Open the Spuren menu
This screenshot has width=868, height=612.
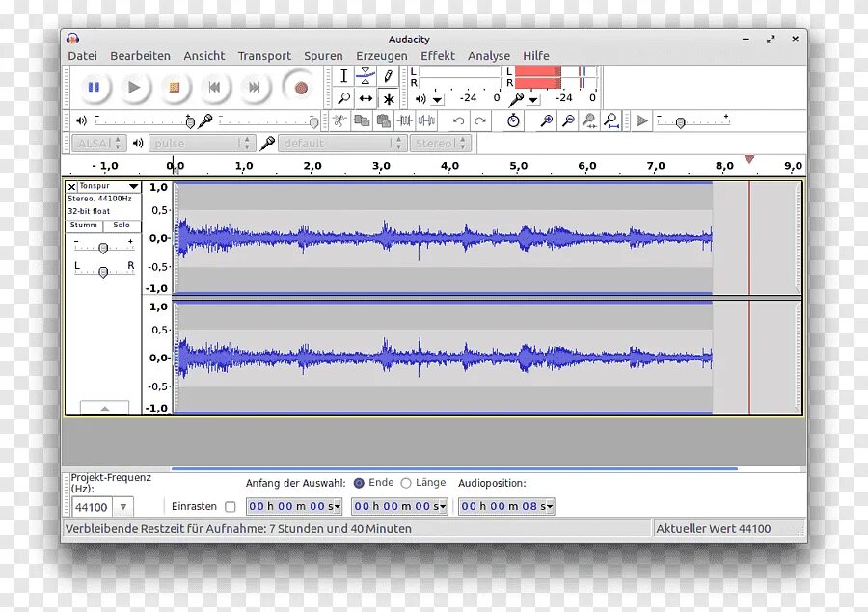tap(323, 55)
